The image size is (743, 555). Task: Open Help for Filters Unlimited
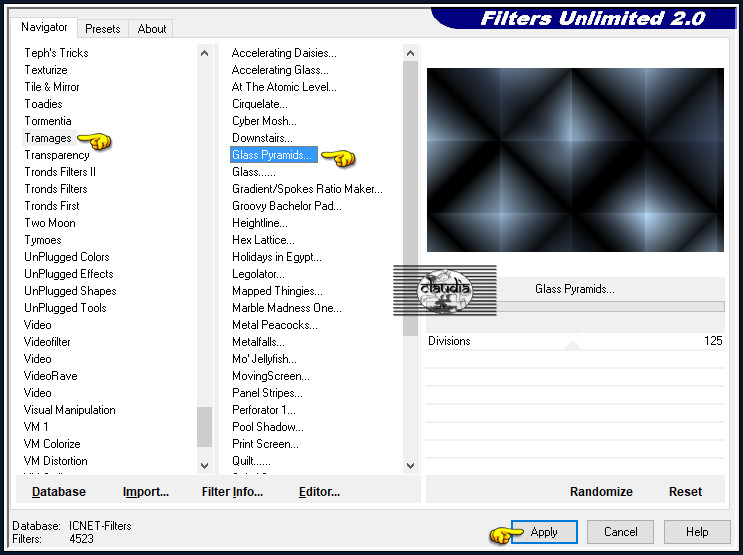click(697, 532)
